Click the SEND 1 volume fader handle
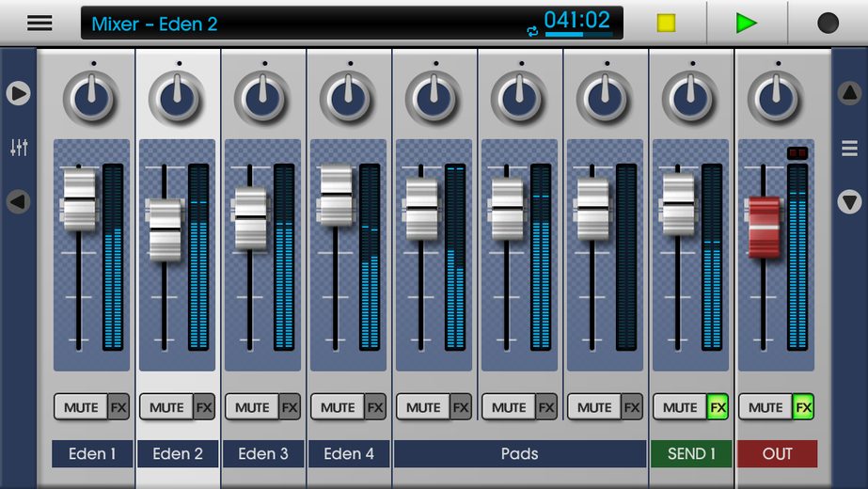Image resolution: width=868 pixels, height=489 pixels. coord(678,204)
